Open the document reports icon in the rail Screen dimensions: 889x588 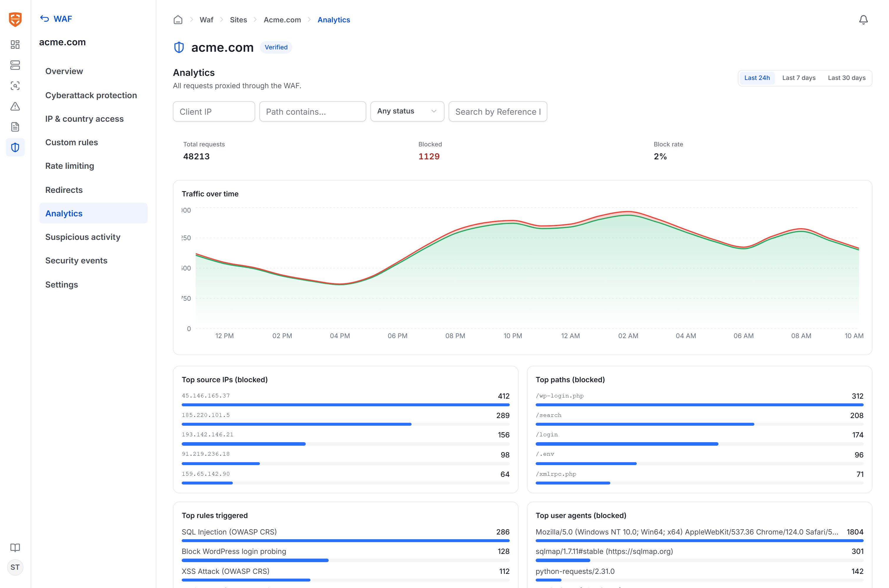point(15,127)
